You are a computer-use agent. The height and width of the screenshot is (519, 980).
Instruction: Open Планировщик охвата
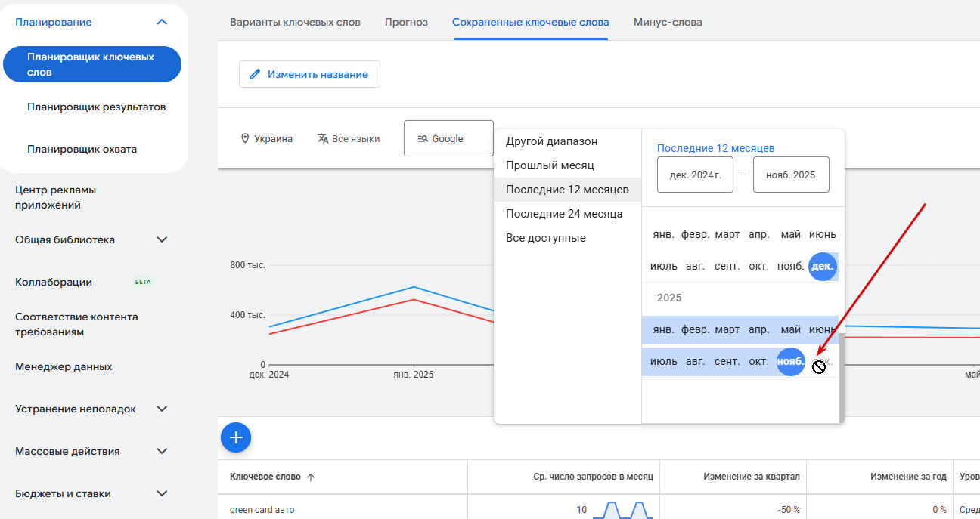(82, 149)
